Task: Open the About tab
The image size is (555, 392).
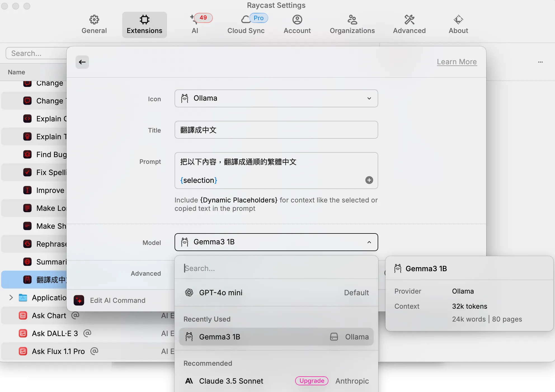Action: (458, 25)
